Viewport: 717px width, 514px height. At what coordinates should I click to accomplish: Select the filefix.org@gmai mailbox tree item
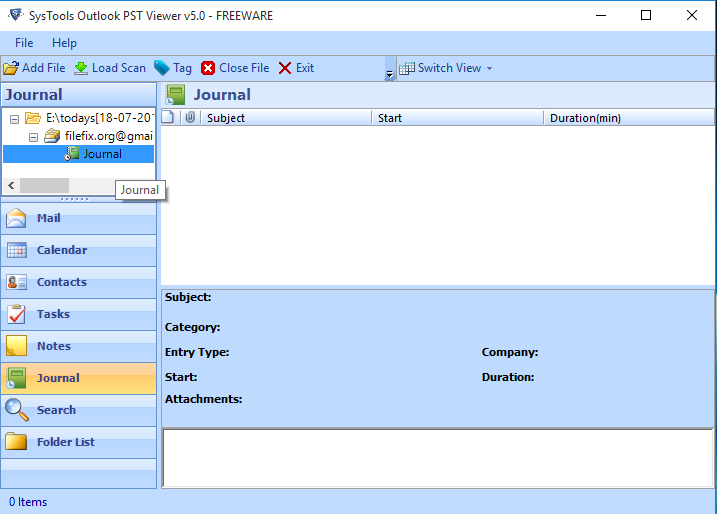108,136
